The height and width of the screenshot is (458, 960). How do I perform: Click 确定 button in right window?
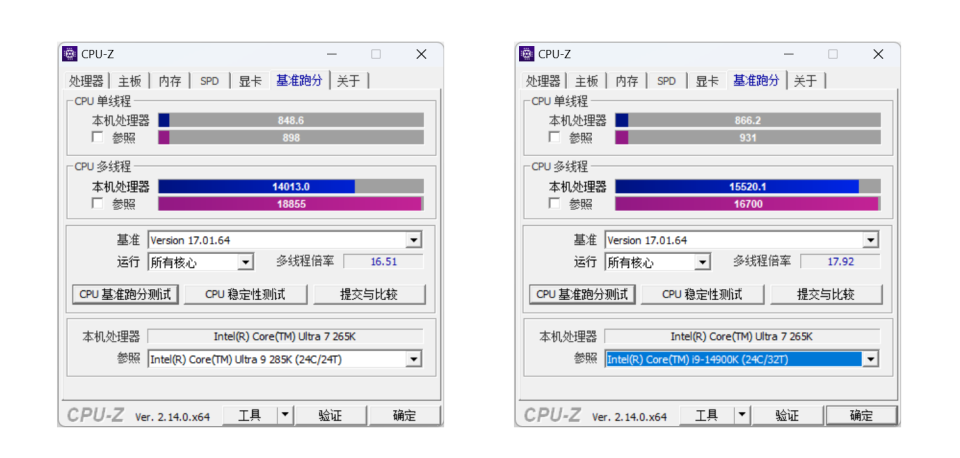tap(861, 415)
